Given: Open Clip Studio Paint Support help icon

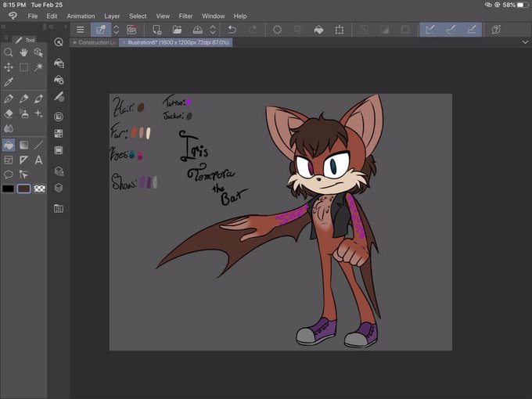Looking at the screenshot, I should (496, 30).
